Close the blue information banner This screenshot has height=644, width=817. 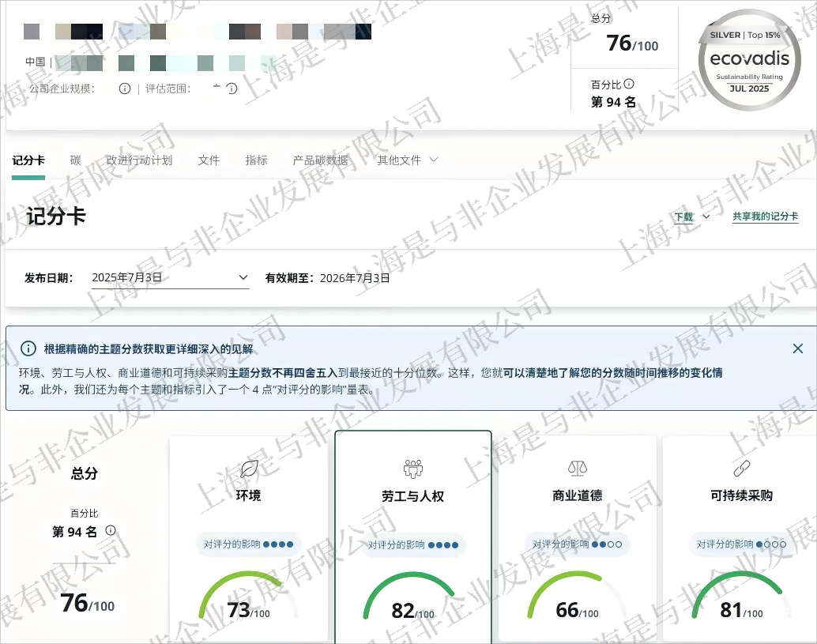click(797, 348)
